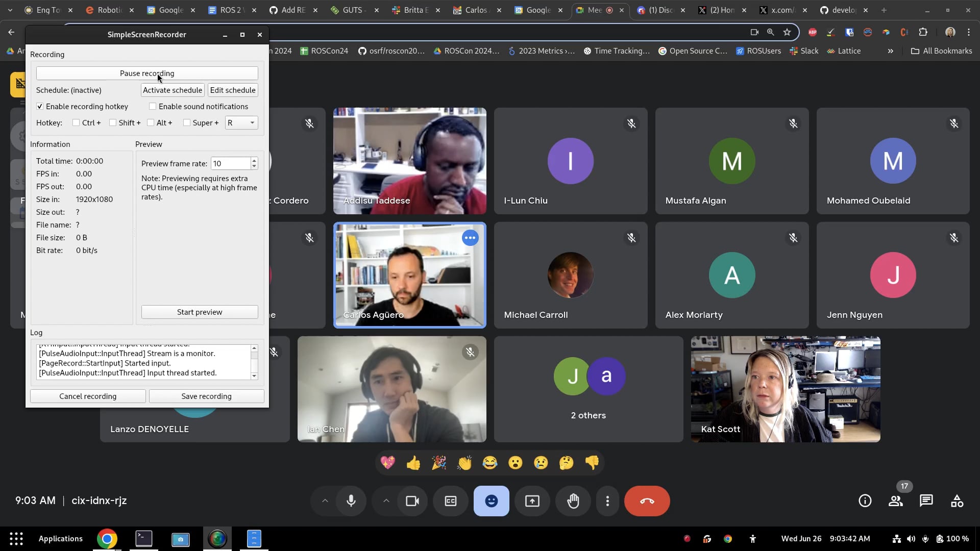The width and height of the screenshot is (980, 551).
Task: Click Pause recording in SimpleScreenRecorder
Action: tap(147, 73)
